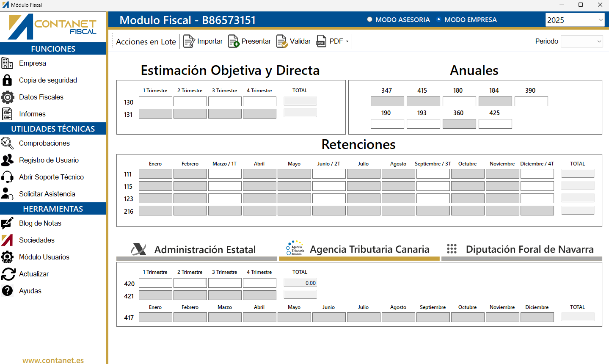Open Datos Fiscales menu entry
Image resolution: width=609 pixels, height=364 pixels.
click(41, 97)
